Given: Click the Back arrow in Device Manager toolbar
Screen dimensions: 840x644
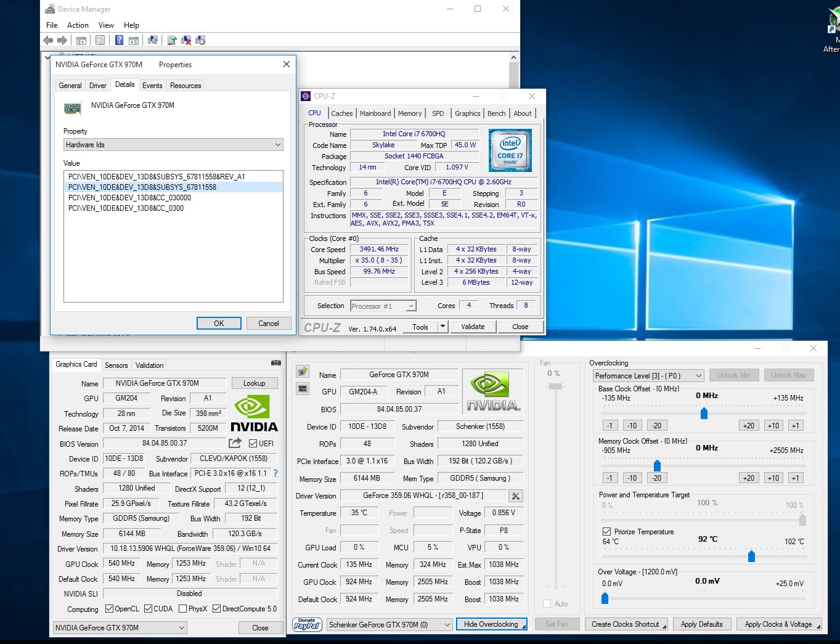Looking at the screenshot, I should [x=48, y=40].
